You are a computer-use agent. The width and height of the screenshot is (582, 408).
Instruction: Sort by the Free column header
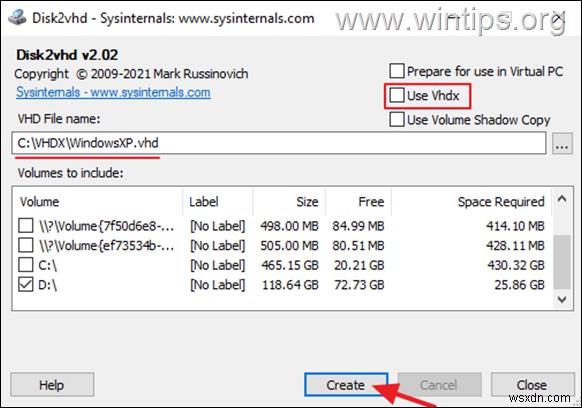coord(359,202)
